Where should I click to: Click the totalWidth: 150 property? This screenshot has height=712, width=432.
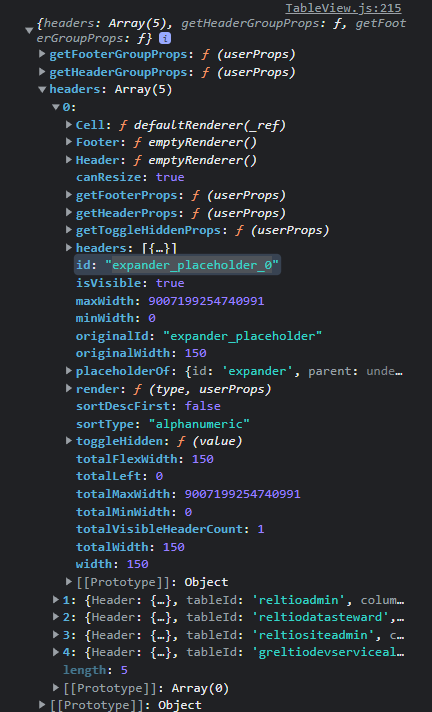[x=130, y=547]
